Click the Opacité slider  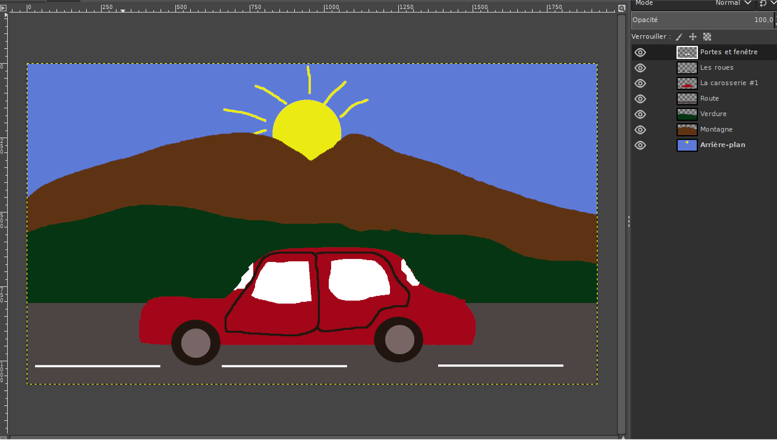point(702,20)
